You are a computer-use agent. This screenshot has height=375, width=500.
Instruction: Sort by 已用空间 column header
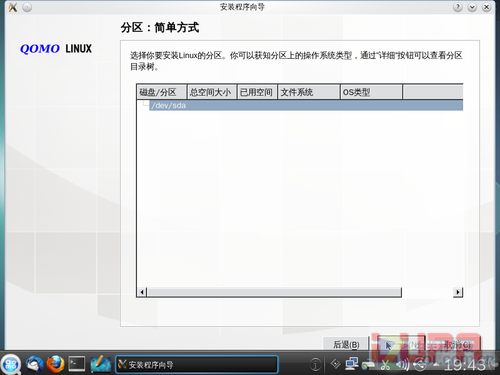click(257, 92)
